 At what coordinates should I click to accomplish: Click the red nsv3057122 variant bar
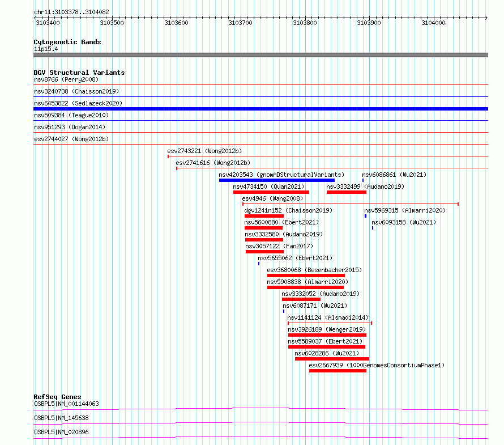coord(264,252)
